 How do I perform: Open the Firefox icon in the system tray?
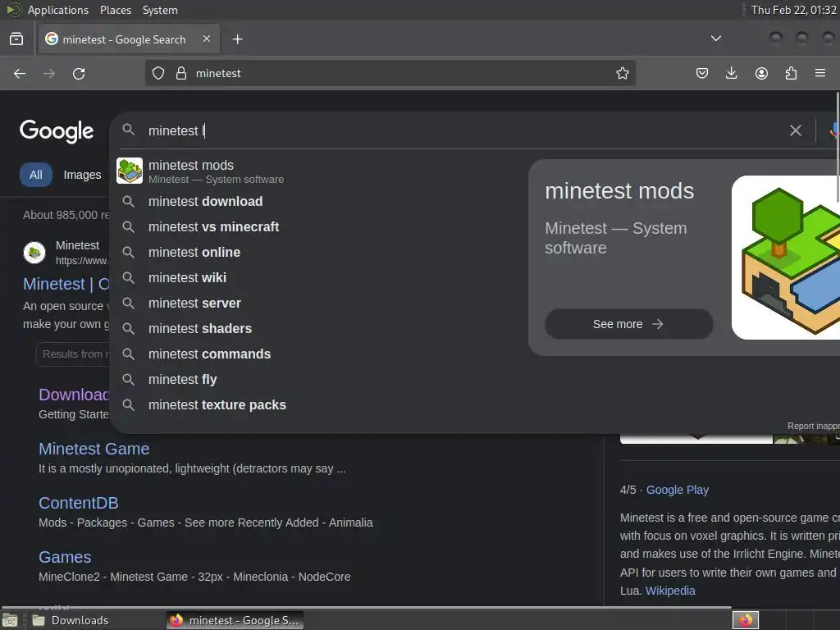tap(745, 620)
